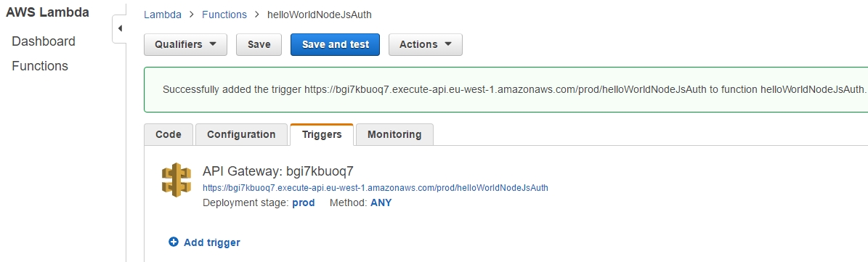Viewport: 868px width, 262px height.
Task: Click Functions in the breadcrumb trail
Action: point(224,15)
